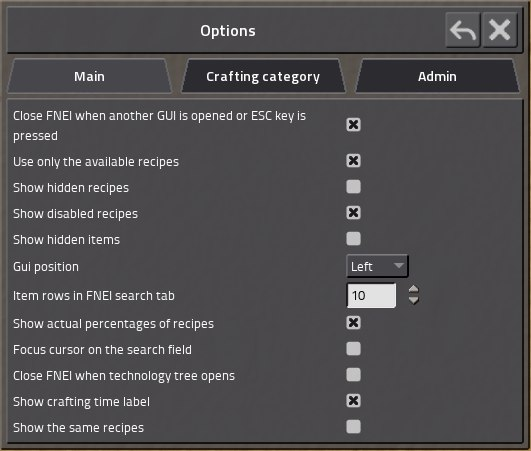The image size is (531, 451).
Task: Disable Show disabled recipes checkbox
Action: [353, 213]
